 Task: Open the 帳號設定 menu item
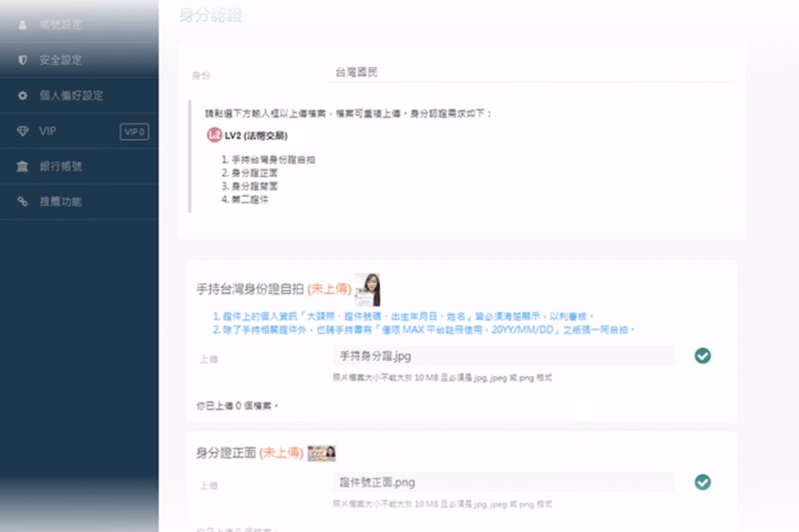click(79, 25)
